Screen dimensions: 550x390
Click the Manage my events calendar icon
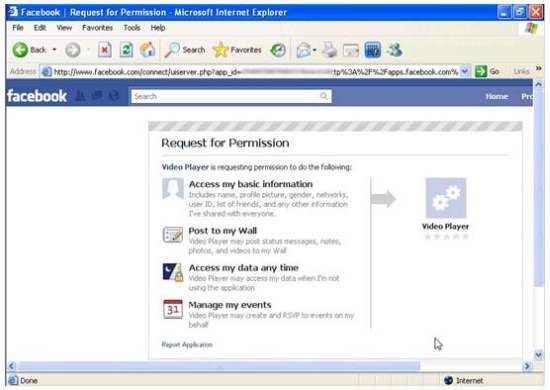point(173,309)
